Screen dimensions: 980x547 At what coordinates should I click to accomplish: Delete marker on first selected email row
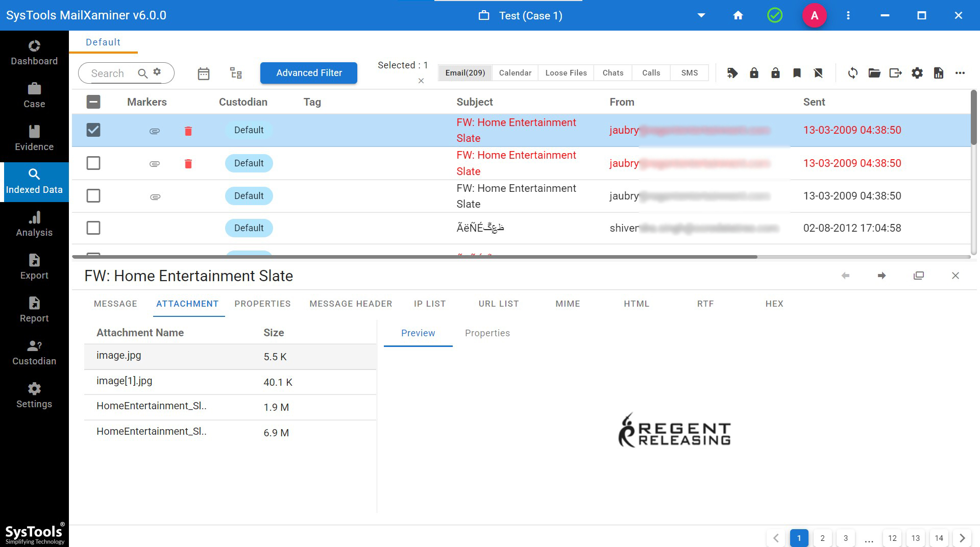[x=188, y=131]
